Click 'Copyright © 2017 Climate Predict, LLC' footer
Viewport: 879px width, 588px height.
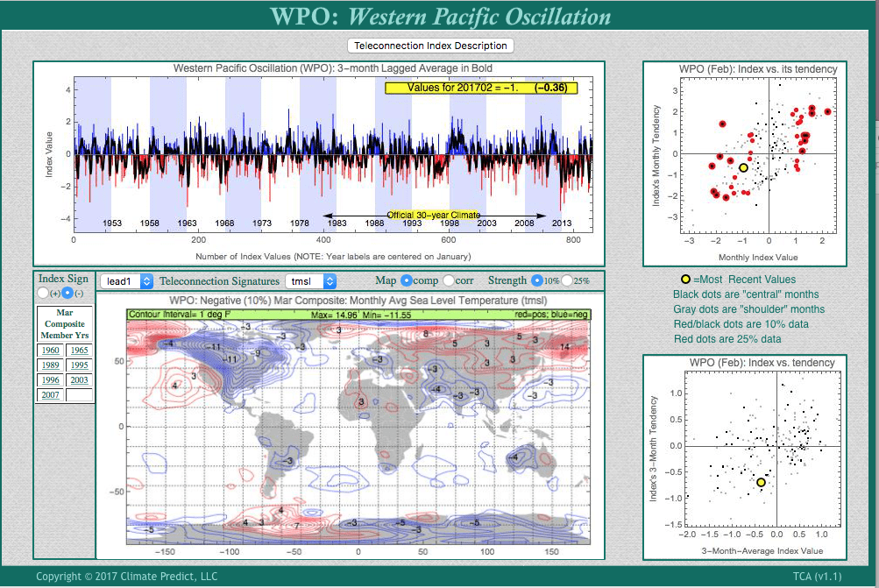pyautogui.click(x=127, y=577)
